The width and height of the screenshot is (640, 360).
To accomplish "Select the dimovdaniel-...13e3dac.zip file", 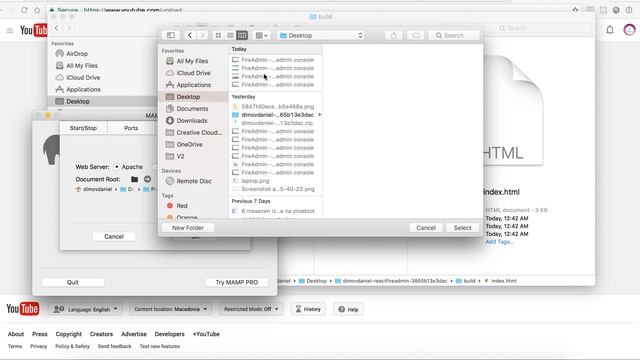I will point(277,123).
